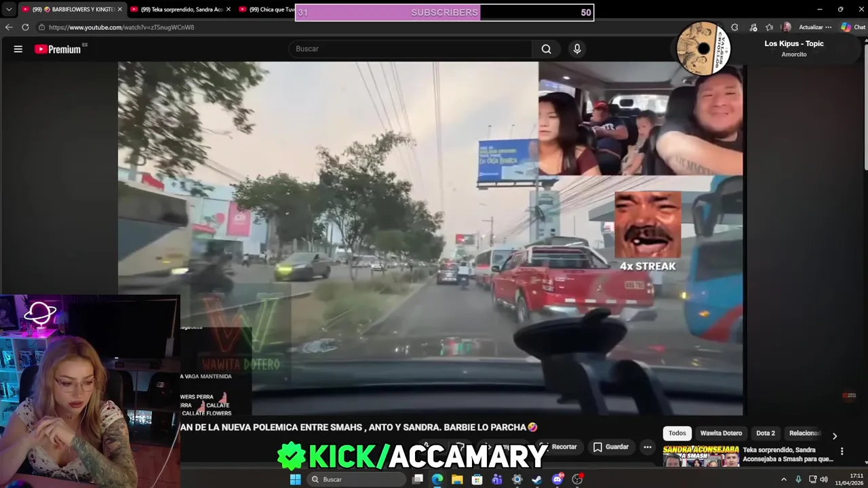Open the favorites star list icon
The height and width of the screenshot is (488, 868).
(x=769, y=27)
